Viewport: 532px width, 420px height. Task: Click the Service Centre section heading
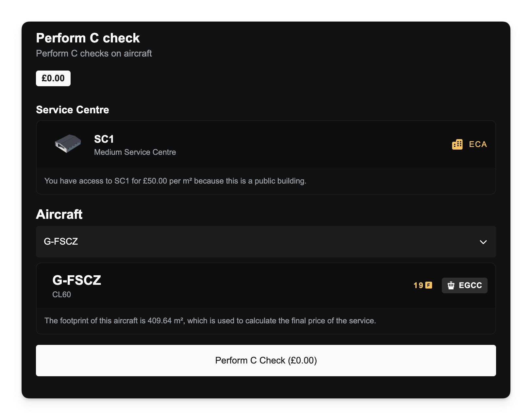coord(73,110)
